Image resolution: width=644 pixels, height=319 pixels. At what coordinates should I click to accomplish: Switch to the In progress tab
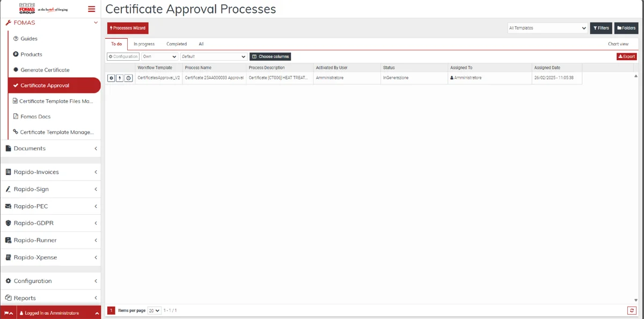click(144, 44)
